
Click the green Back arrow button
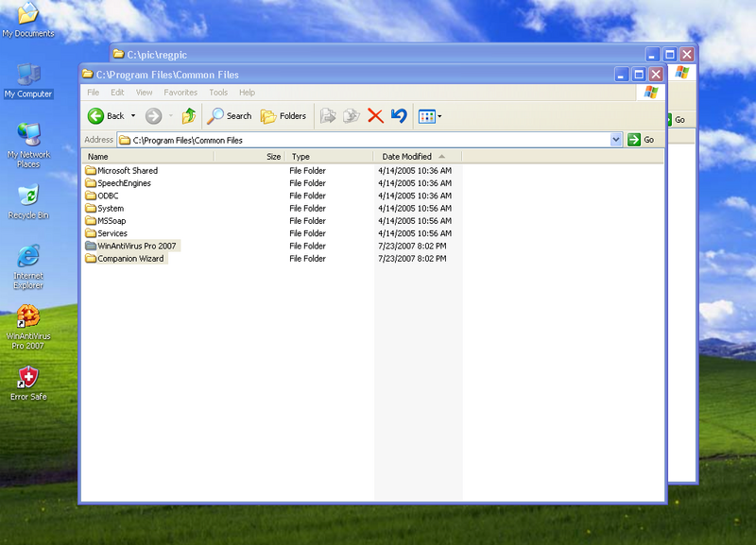pyautogui.click(x=96, y=116)
